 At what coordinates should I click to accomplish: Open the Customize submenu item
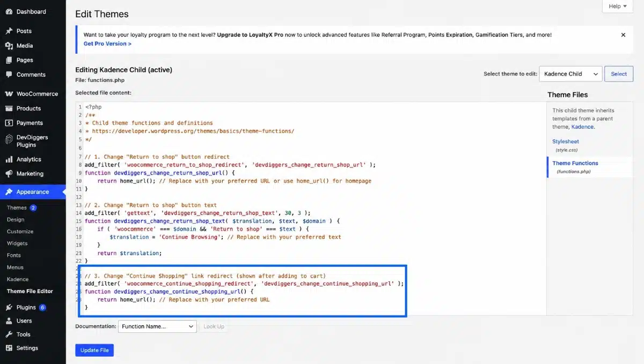tap(20, 231)
